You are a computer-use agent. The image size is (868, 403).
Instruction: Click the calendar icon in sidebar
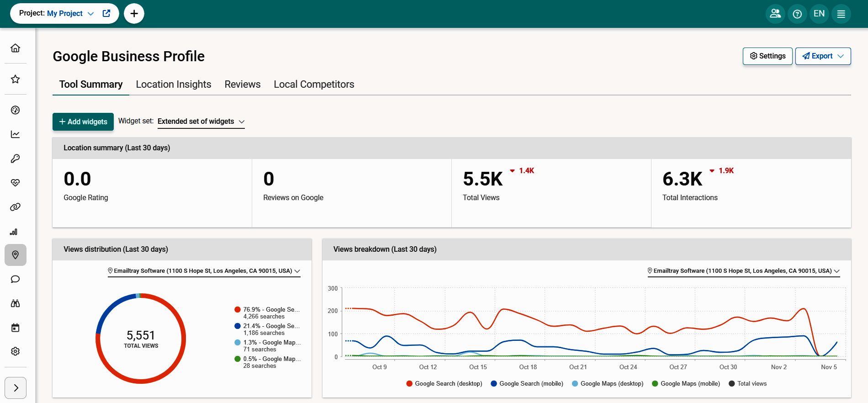pos(16,328)
